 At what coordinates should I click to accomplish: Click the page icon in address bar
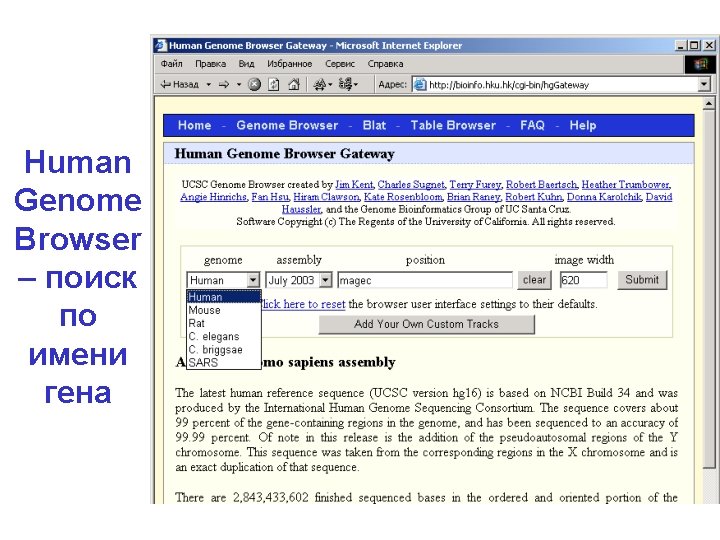click(419, 84)
